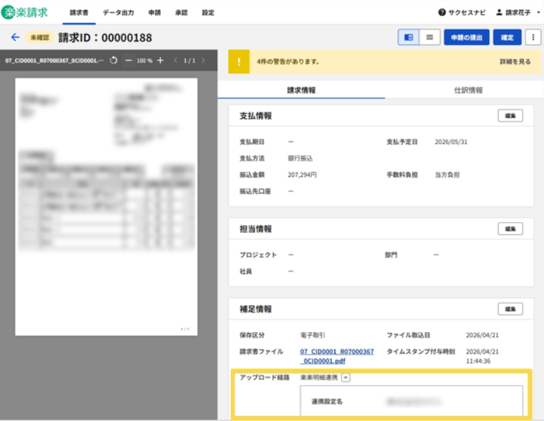This screenshot has width=544, height=421.
Task: Zoom in the PDF preview
Action: pos(160,60)
